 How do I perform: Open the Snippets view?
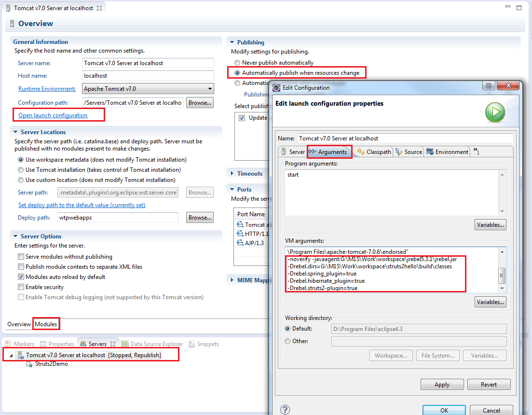tap(204, 344)
